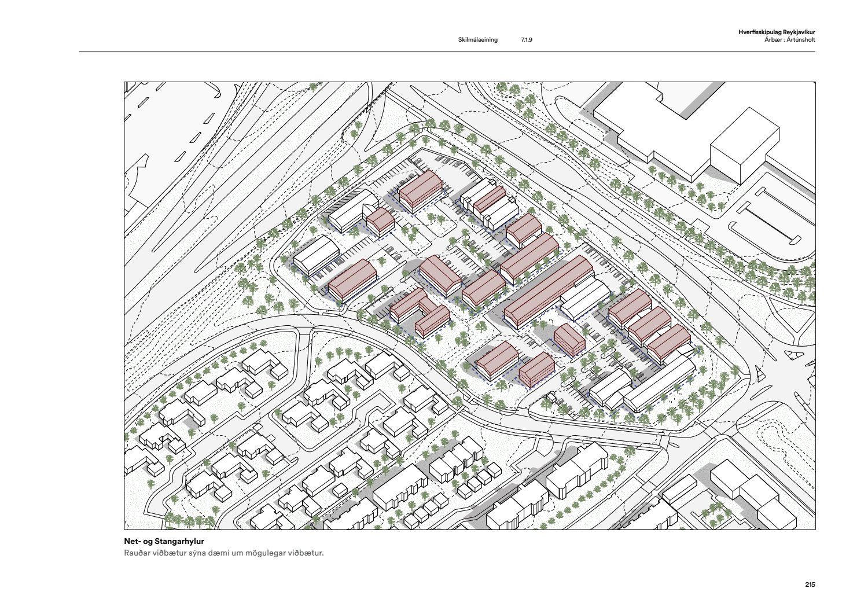Click the word 'Ártúnsholt' in the header
Screen dimensions: 868x614
[801, 39]
